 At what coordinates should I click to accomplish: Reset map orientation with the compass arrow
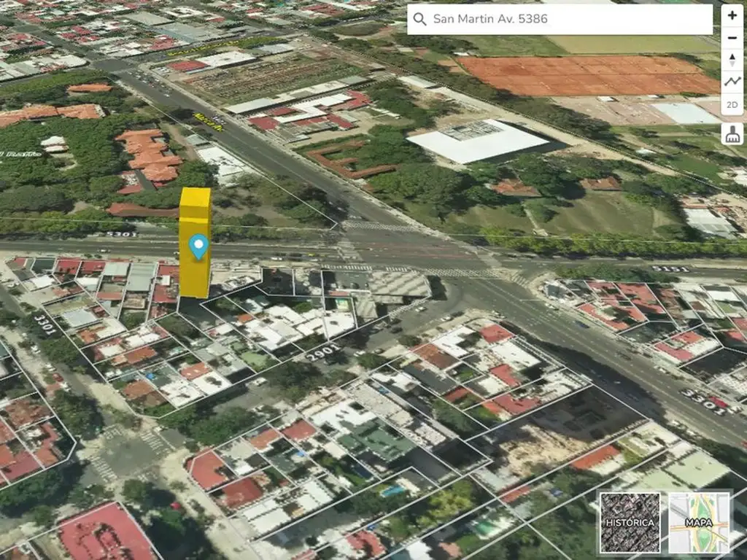click(732, 61)
